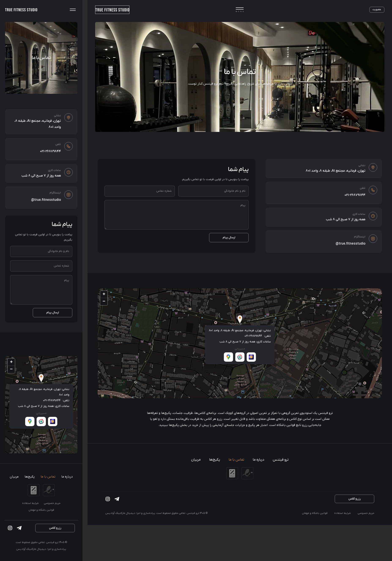
Task: Zoom in on the desktop map with plus
Action: pyautogui.click(x=104, y=294)
